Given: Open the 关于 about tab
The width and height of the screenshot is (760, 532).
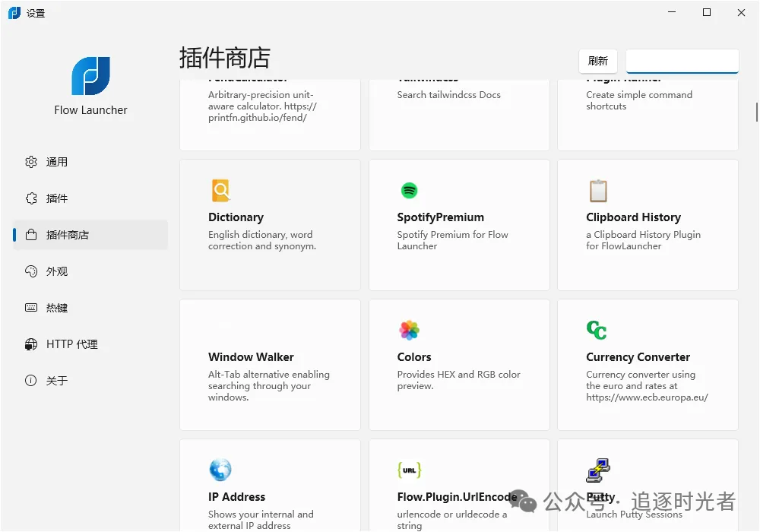Looking at the screenshot, I should (57, 381).
